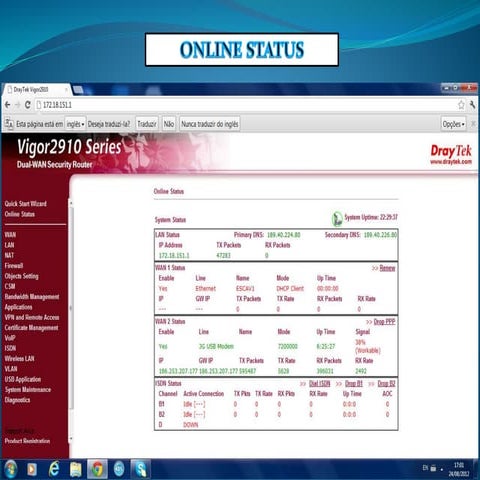
Task: Open Applications menu in sidebar
Action: [18, 307]
